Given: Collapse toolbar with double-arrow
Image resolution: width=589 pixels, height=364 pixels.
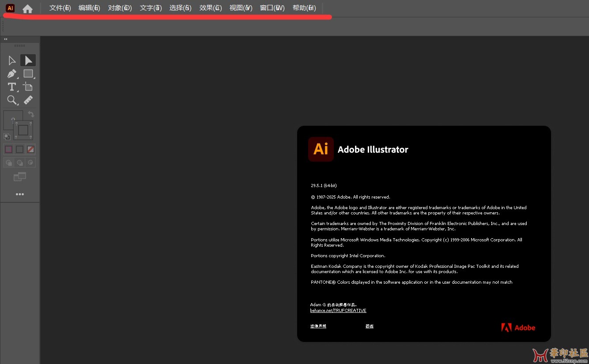Looking at the screenshot, I should point(6,39).
